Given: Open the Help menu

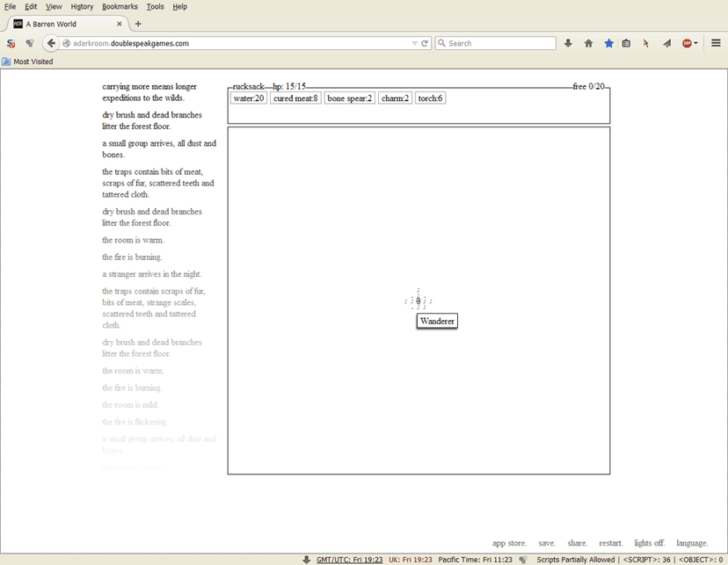Looking at the screenshot, I should point(179,6).
